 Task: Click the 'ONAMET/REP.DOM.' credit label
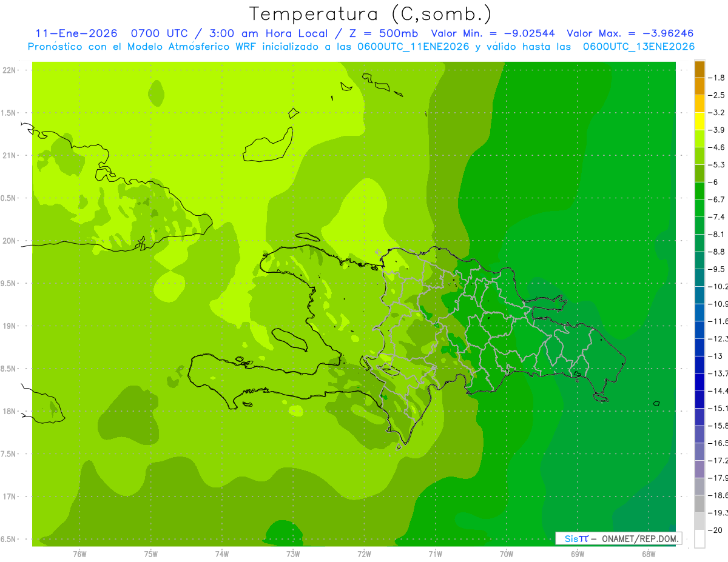coord(641,538)
